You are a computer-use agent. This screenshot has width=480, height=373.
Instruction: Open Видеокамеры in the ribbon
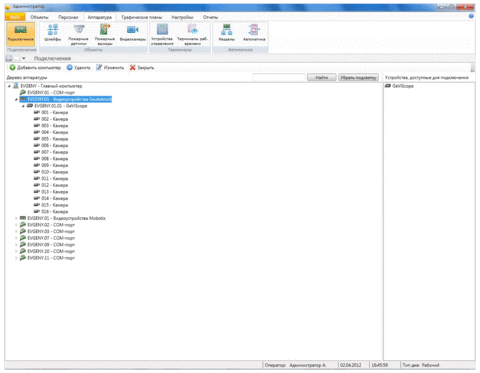[x=133, y=33]
